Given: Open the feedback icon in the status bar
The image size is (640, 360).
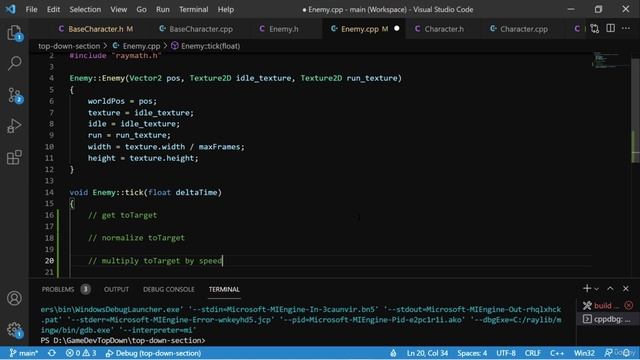Looking at the screenshot, I should [608, 353].
